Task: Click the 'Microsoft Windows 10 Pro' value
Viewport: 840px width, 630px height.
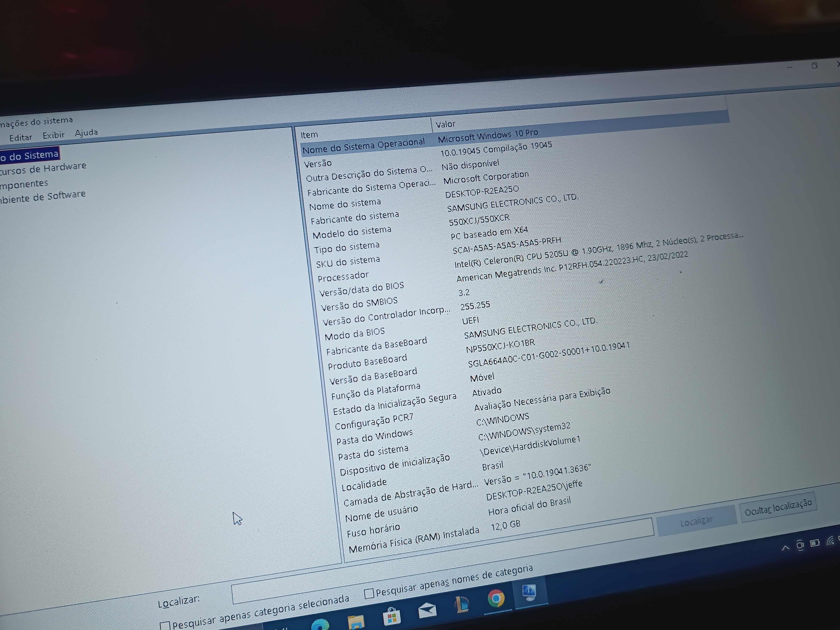Action: click(x=488, y=136)
